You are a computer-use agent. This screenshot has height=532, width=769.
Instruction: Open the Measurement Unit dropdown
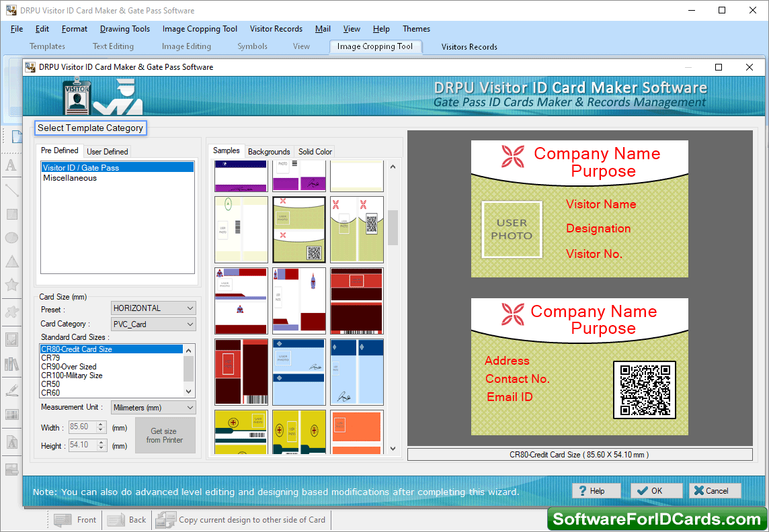click(x=153, y=408)
